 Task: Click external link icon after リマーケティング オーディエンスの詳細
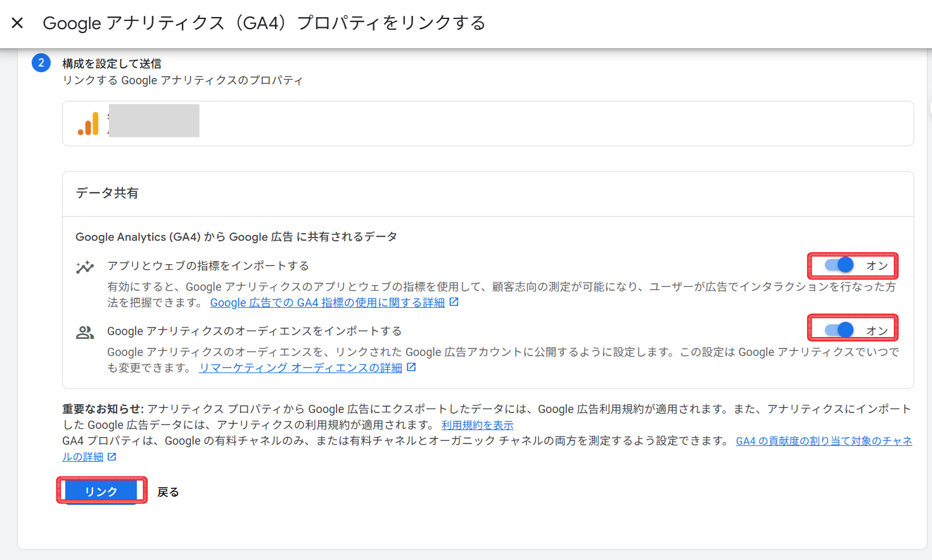coord(411,367)
